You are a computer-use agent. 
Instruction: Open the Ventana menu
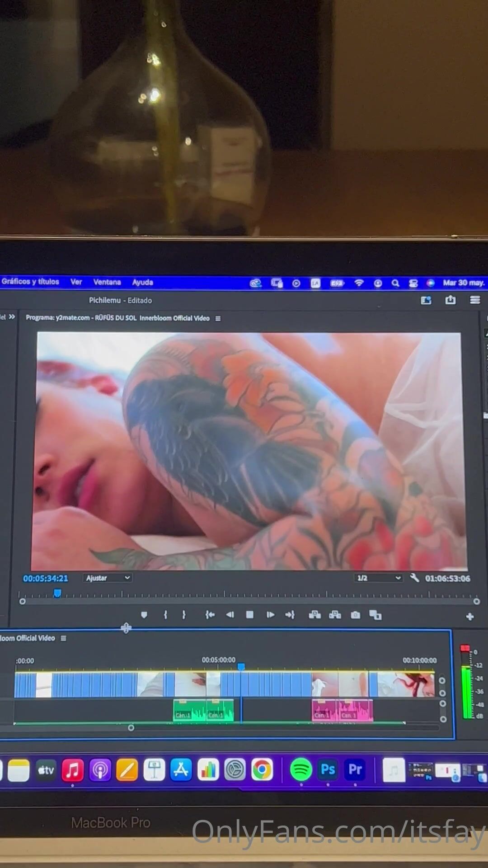tap(107, 282)
